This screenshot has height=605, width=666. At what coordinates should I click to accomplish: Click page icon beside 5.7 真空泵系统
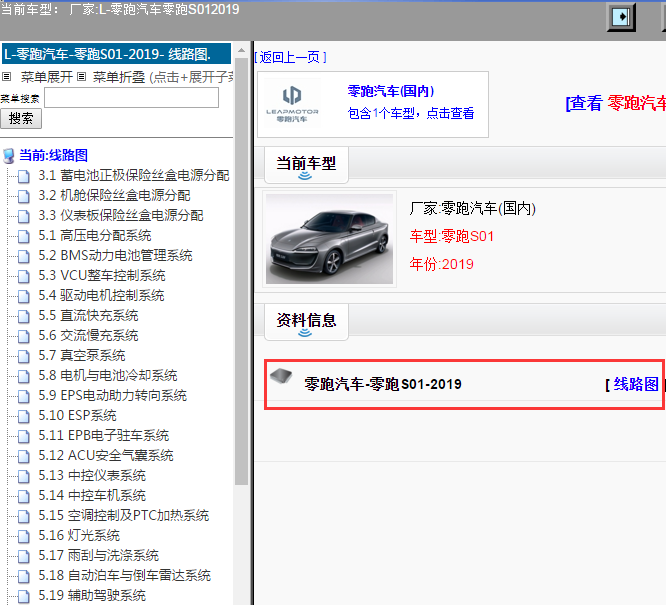coord(24,356)
